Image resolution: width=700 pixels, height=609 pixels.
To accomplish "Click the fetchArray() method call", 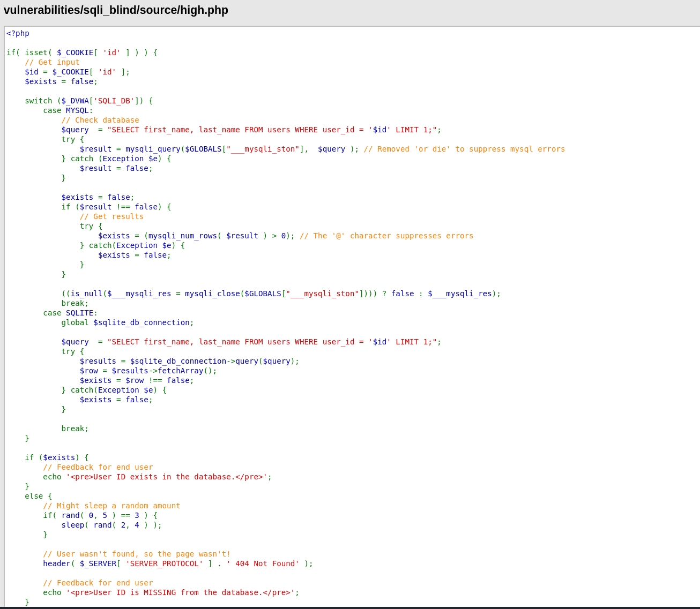I will [x=187, y=371].
